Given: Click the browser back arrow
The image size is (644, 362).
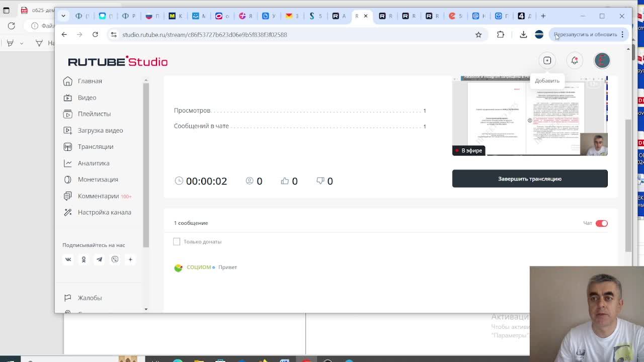Looking at the screenshot, I should coord(64,35).
